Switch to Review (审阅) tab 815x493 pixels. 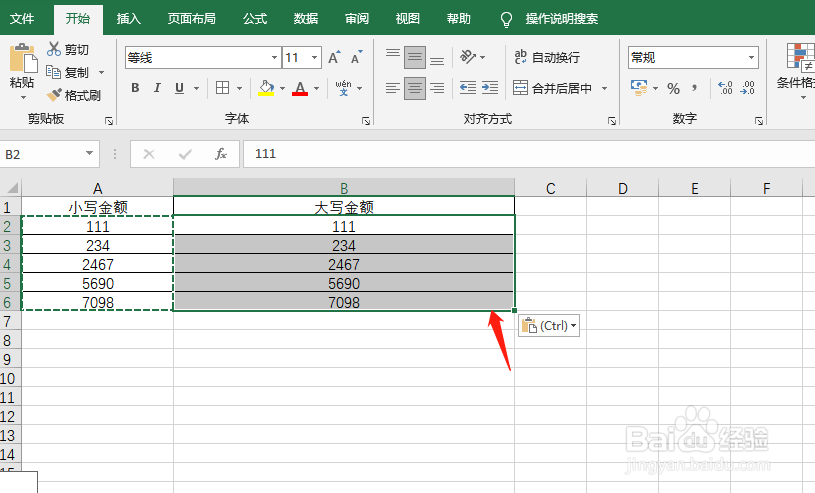click(357, 19)
